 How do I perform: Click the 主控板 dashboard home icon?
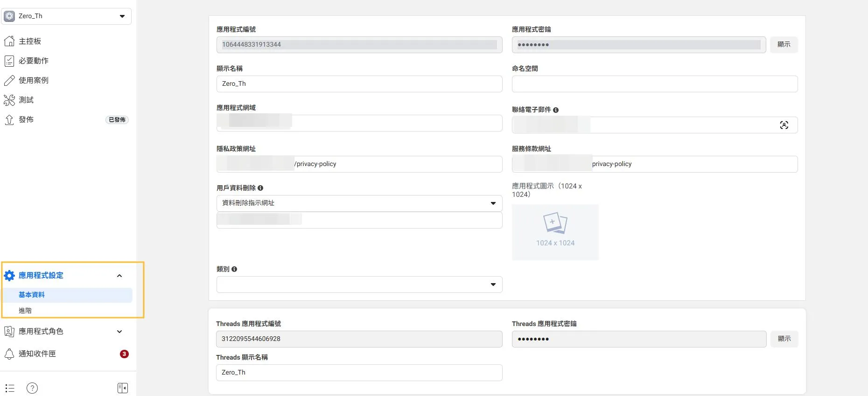pos(9,41)
